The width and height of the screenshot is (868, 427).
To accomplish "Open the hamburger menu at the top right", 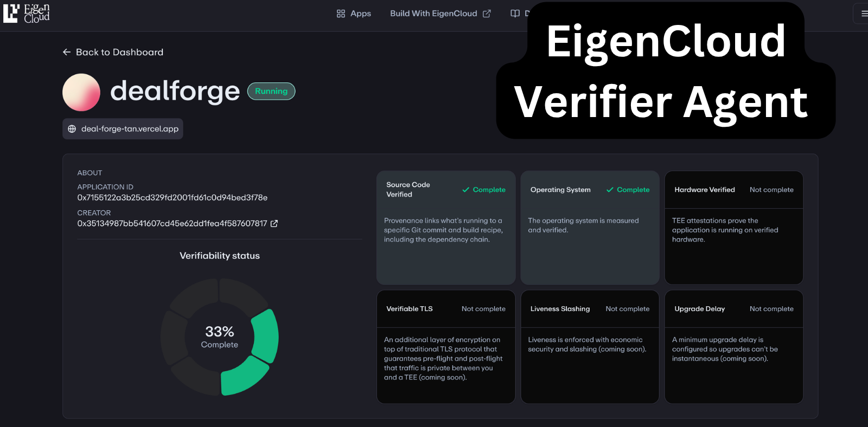I will tap(864, 14).
